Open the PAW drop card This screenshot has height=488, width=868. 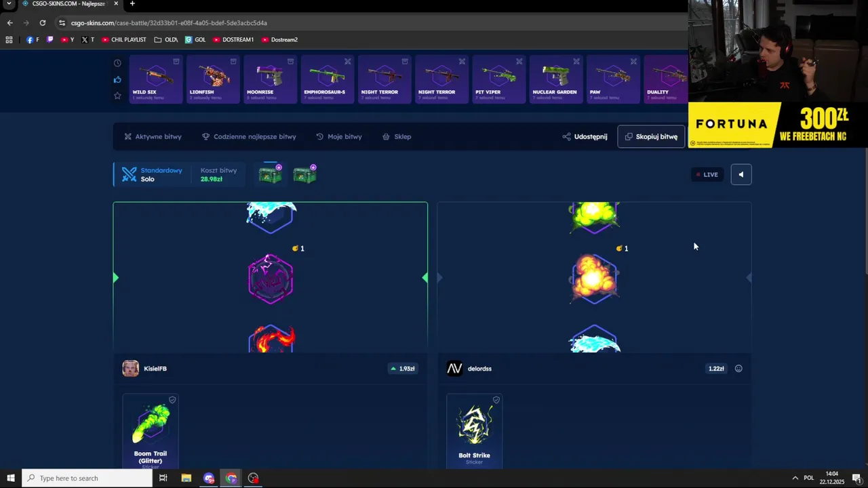coord(613,79)
